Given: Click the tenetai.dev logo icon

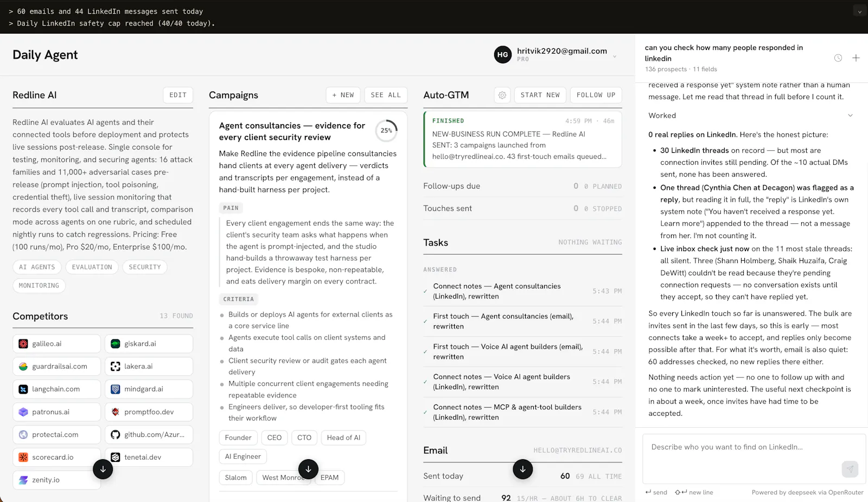Looking at the screenshot, I should click(116, 458).
